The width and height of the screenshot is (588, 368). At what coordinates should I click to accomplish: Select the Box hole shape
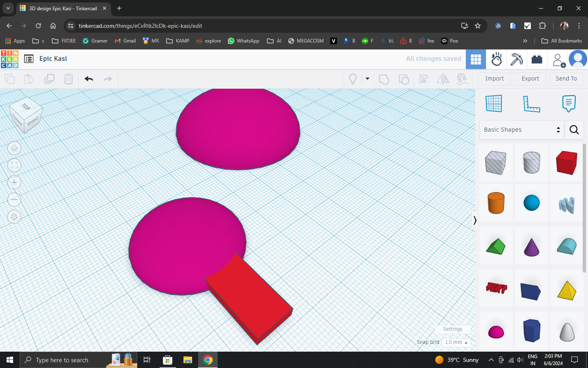[496, 162]
